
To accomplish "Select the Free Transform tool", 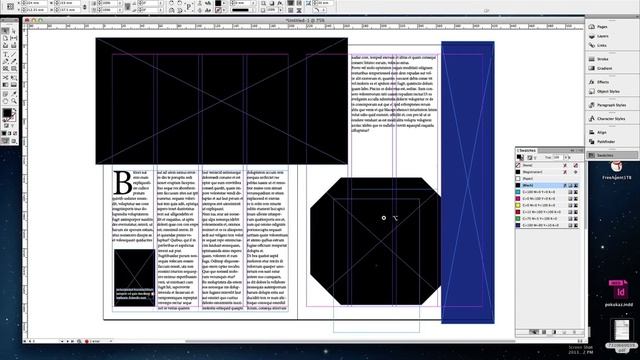I will click(13, 77).
